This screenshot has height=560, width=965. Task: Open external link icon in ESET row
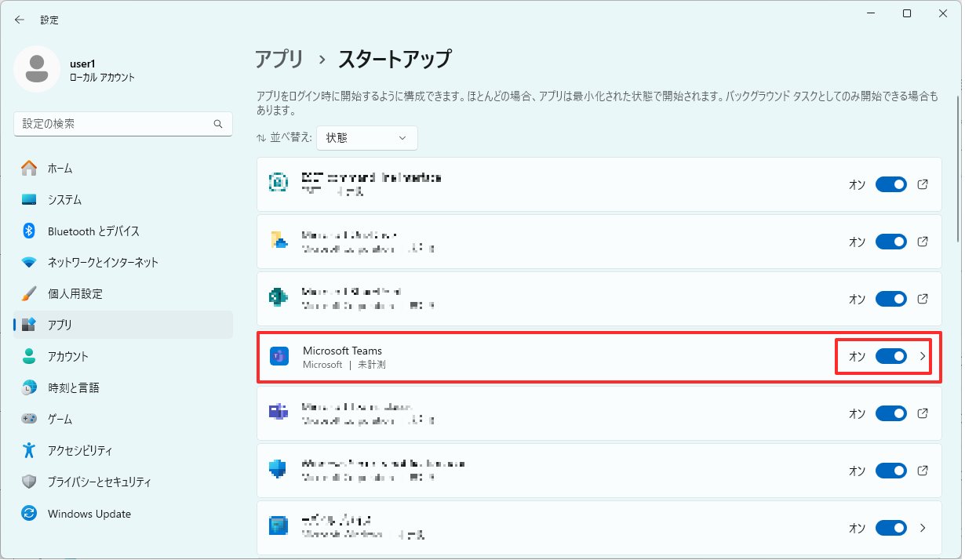coord(923,184)
